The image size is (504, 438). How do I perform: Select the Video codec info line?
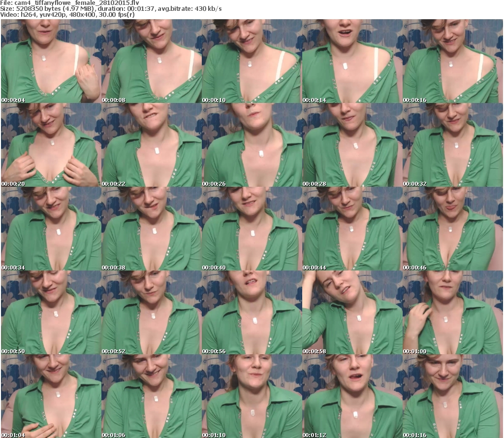tap(67, 15)
